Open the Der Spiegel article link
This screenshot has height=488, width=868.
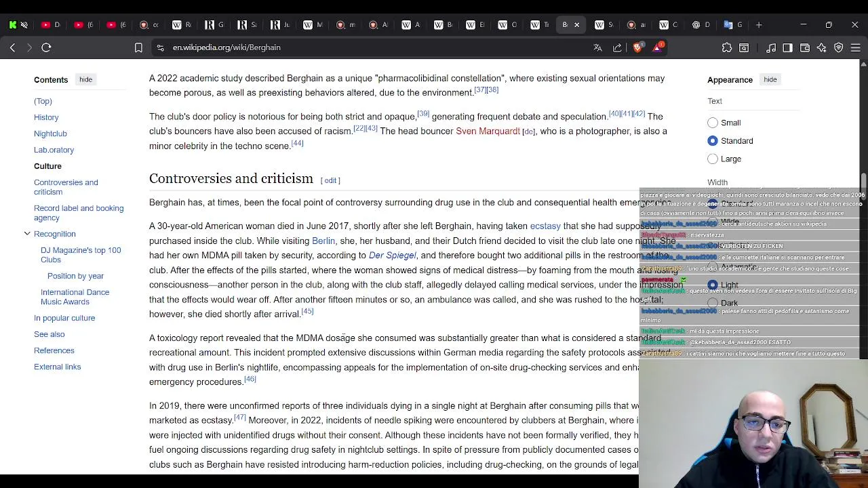click(x=392, y=256)
